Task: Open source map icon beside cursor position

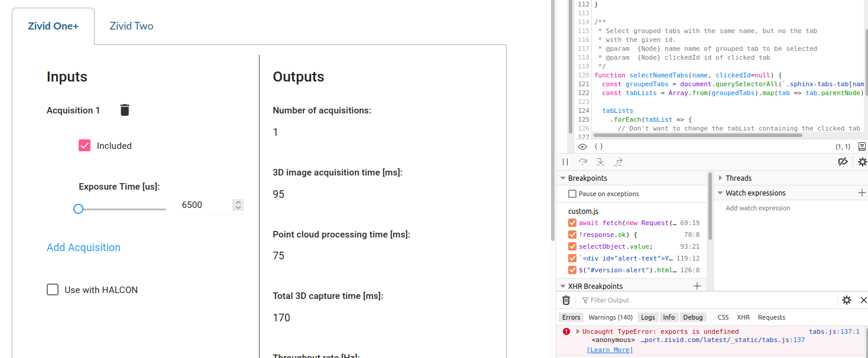Action: click(x=862, y=146)
